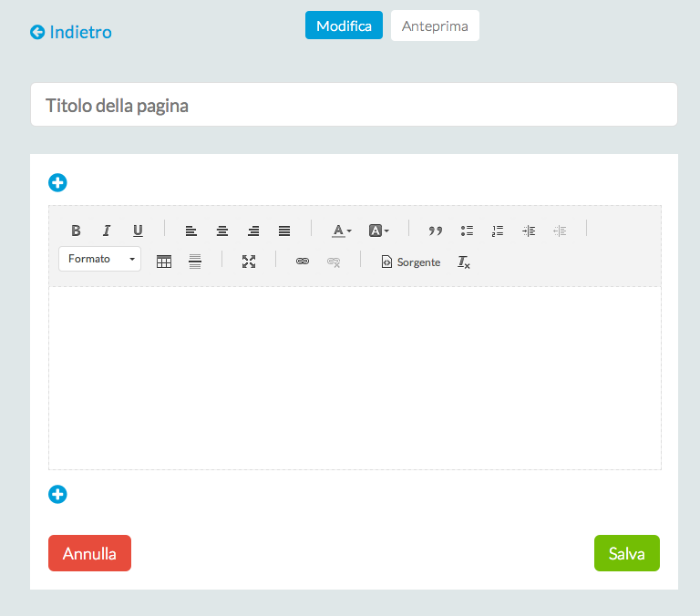700x616 pixels.
Task: Justify the paragraph text
Action: click(284, 231)
